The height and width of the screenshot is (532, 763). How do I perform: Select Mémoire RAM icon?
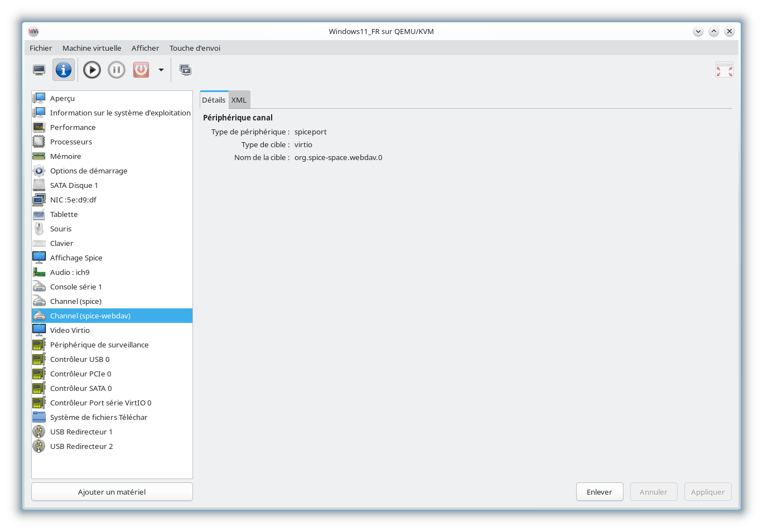39,156
